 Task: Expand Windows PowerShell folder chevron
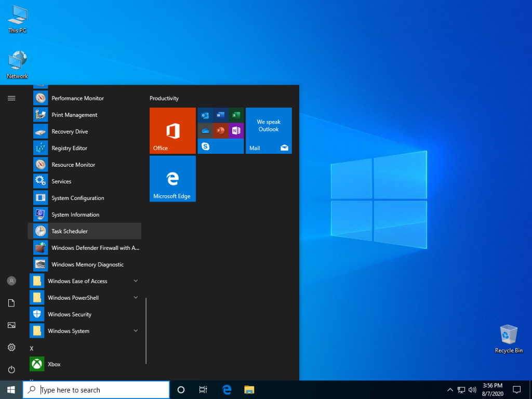pos(136,298)
